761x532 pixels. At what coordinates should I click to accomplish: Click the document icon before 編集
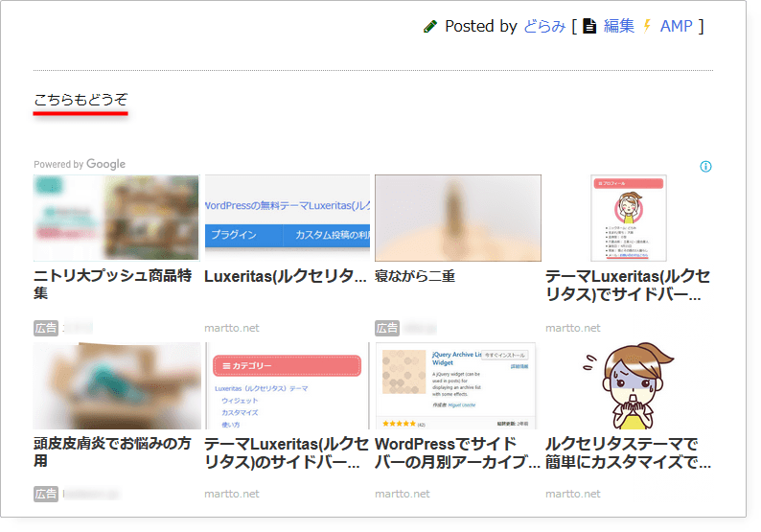point(590,27)
